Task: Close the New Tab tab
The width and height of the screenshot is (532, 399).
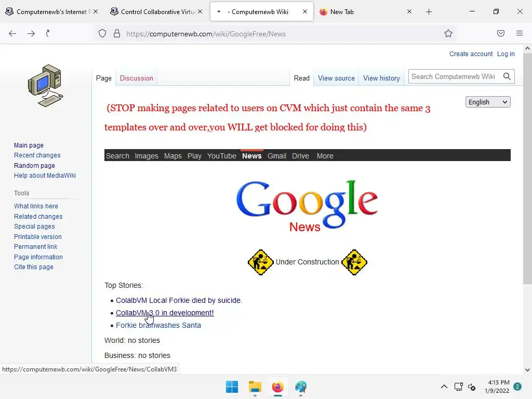Action: (409, 11)
